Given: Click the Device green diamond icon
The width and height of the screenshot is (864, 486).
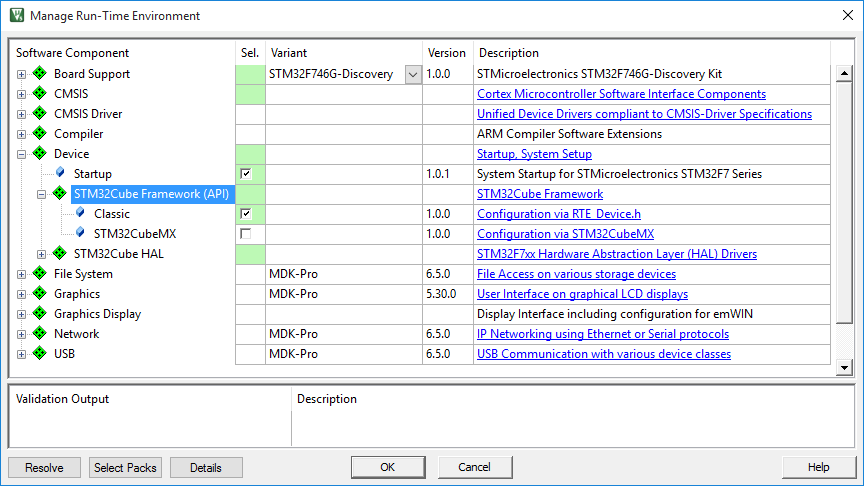Looking at the screenshot, I should pos(40,153).
